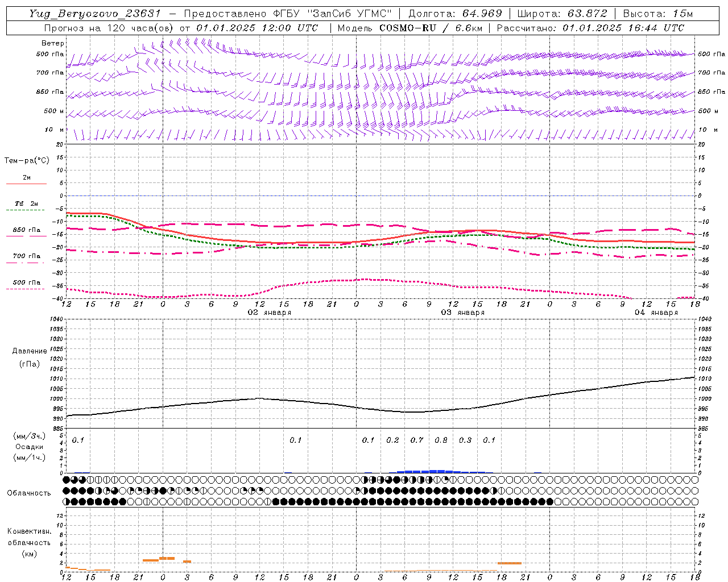Click the 0.2 precipitation value

click(x=392, y=440)
